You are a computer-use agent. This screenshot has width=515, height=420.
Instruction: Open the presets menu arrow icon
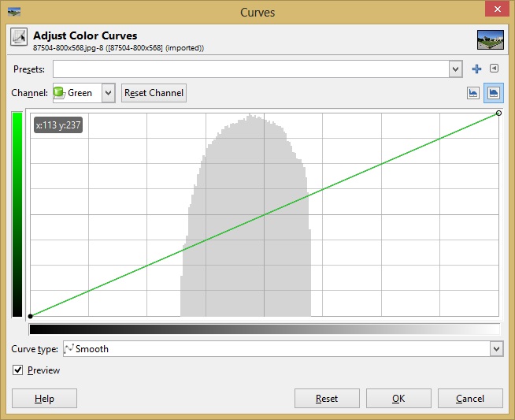pyautogui.click(x=495, y=69)
